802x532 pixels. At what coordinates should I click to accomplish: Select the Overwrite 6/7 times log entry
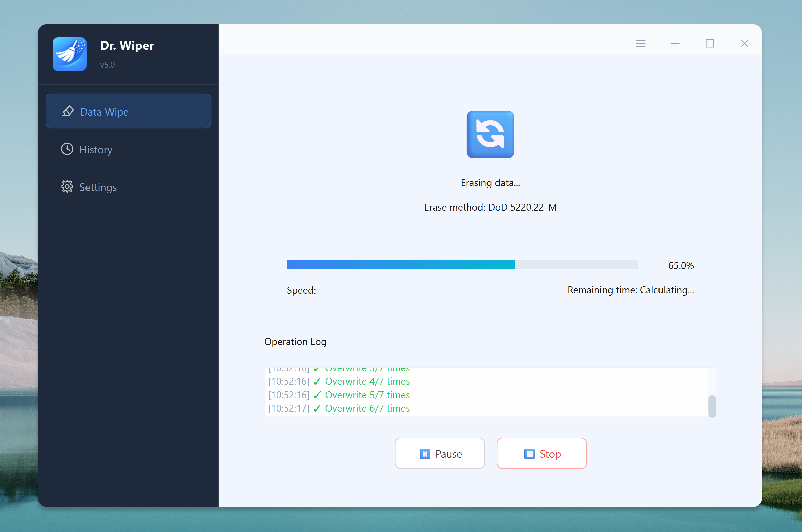367,408
